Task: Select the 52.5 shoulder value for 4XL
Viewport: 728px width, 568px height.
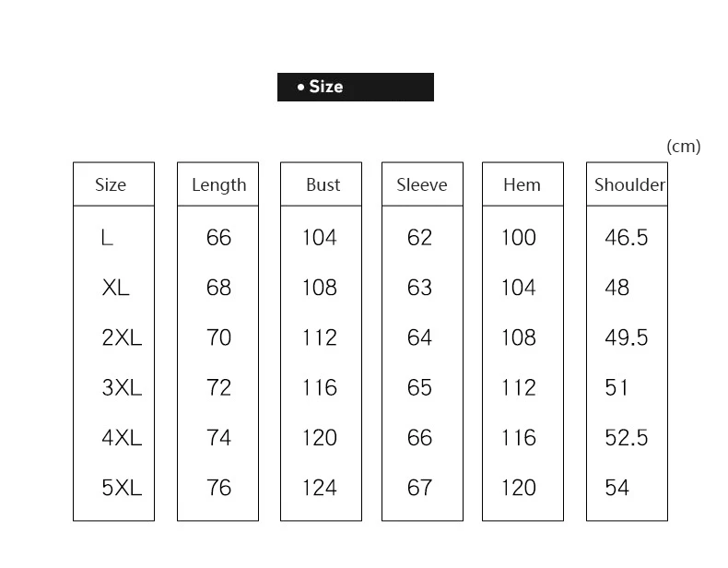Action: (x=626, y=437)
